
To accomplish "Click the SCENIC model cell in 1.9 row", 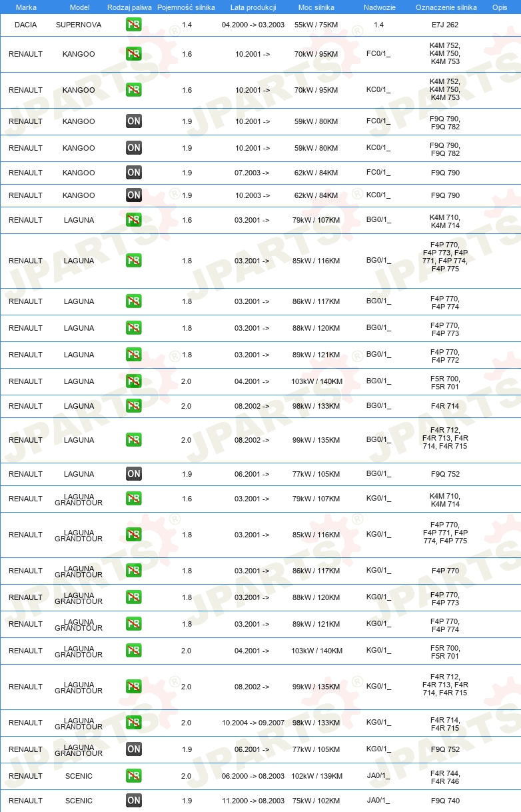I will point(79,801).
